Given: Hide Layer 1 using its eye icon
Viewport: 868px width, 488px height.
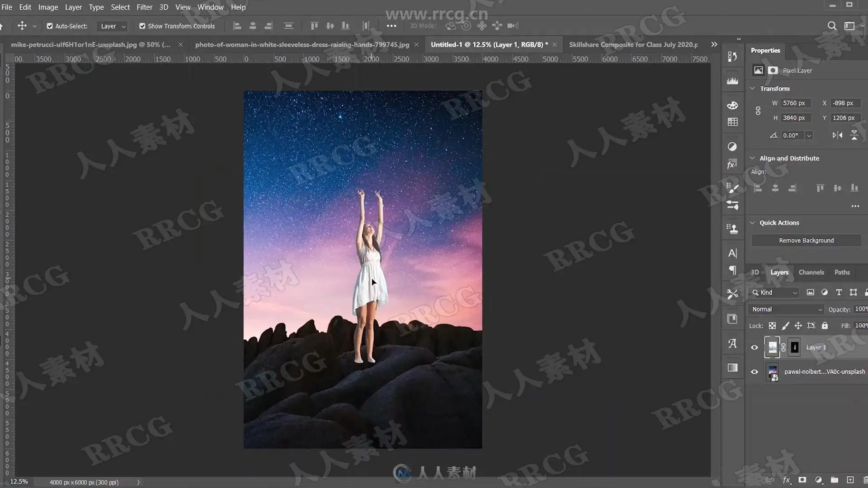Looking at the screenshot, I should click(754, 347).
